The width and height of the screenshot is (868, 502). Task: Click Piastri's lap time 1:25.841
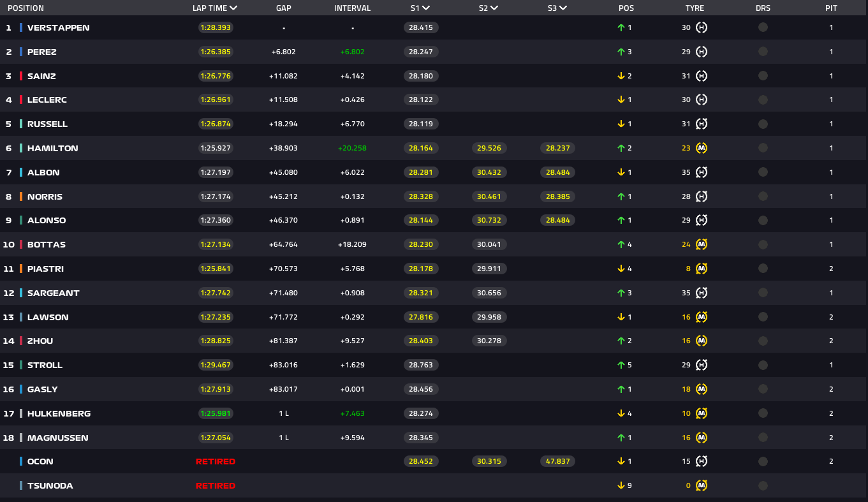(x=216, y=269)
